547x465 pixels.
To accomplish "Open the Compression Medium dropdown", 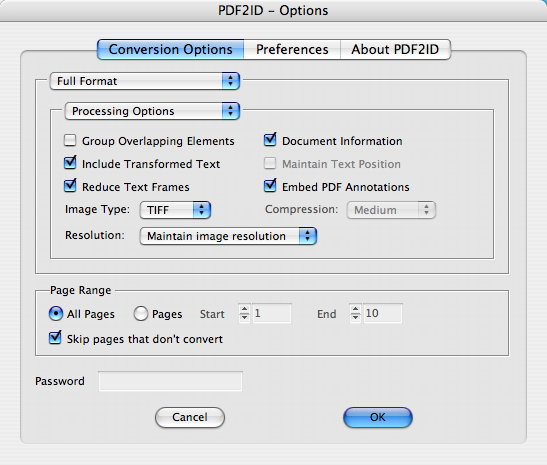I will coord(391,210).
